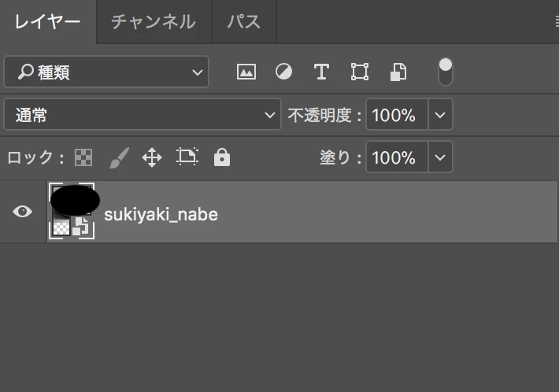Image resolution: width=559 pixels, height=392 pixels.
Task: Filter layers by shape layers icon
Action: [x=359, y=72]
